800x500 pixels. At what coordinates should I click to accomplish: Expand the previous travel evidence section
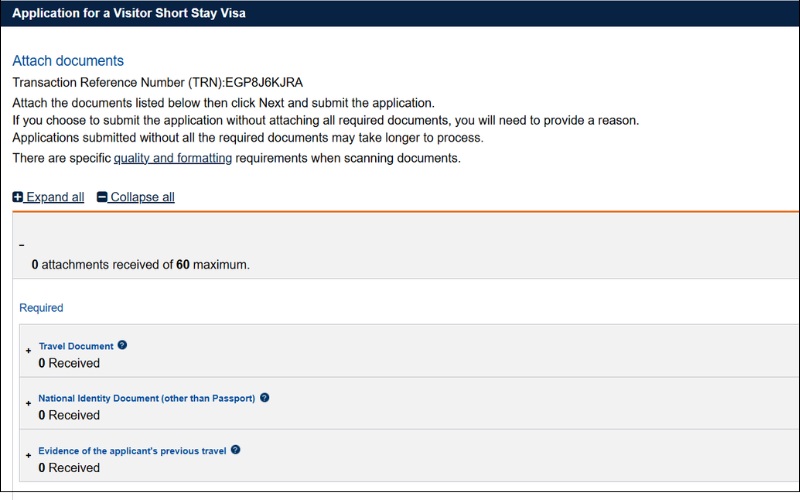(x=28, y=455)
